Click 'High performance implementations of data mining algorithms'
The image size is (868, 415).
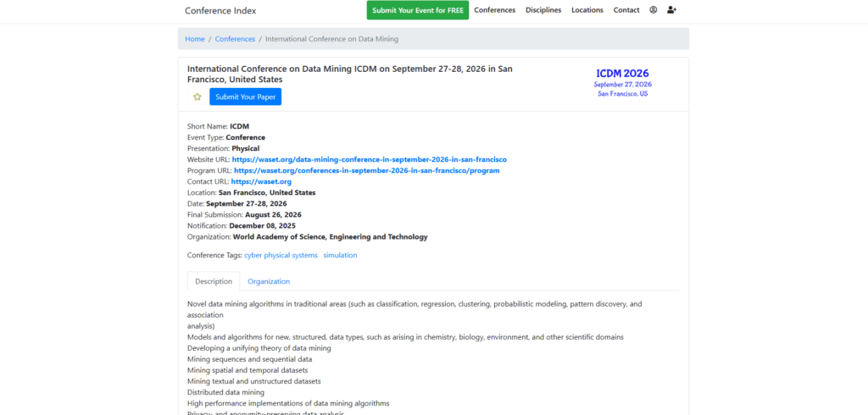coord(288,403)
